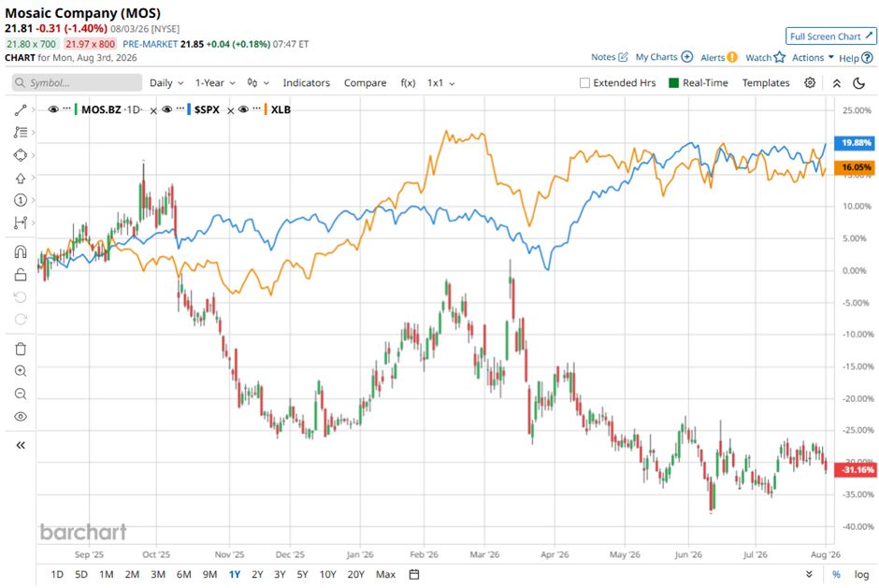Click the -31.16% MOS value label
Image resolution: width=879 pixels, height=588 pixels.
(856, 469)
